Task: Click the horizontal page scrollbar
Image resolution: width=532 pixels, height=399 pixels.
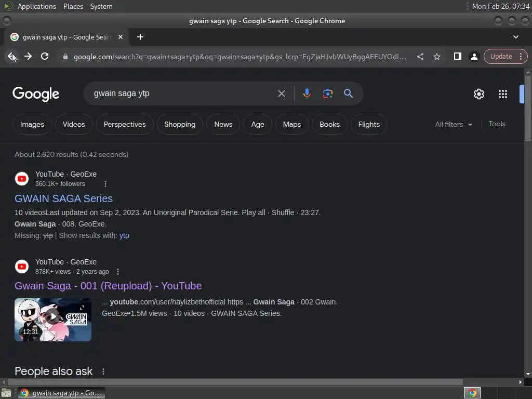Action: [235, 382]
